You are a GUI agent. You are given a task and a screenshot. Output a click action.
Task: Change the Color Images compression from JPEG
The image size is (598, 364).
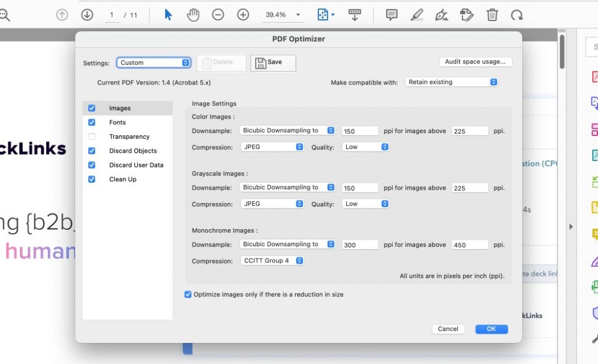coord(272,147)
